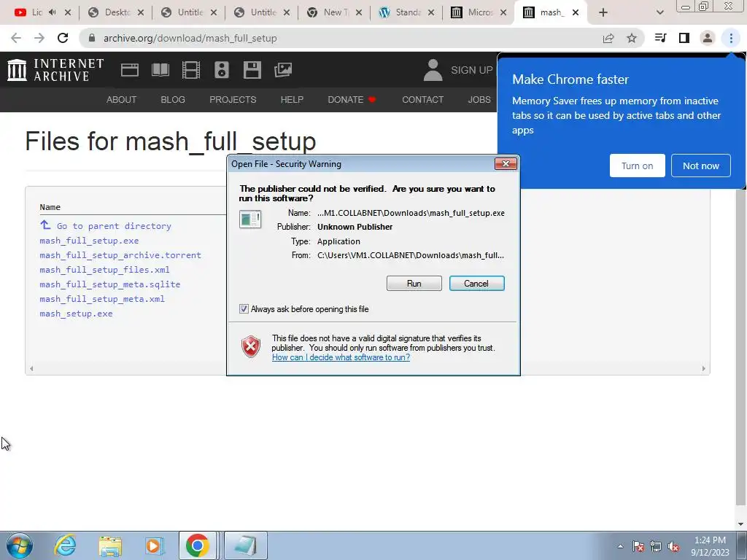This screenshot has height=560, width=747.
Task: Turn on Memory Saver
Action: (x=637, y=166)
